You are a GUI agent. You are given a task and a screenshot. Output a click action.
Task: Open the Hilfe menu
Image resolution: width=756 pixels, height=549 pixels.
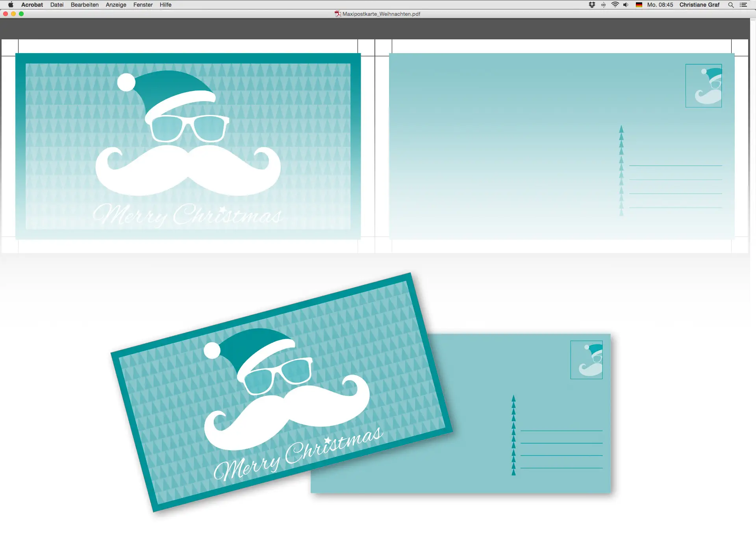click(x=165, y=5)
